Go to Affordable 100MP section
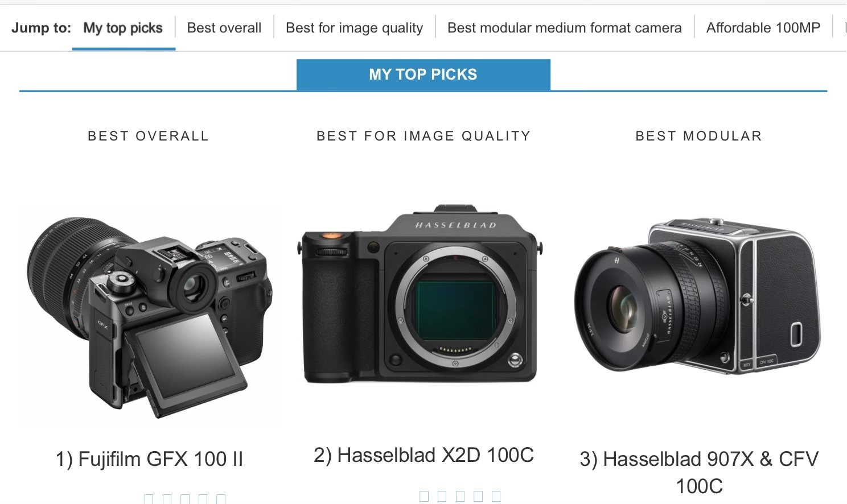 (763, 28)
